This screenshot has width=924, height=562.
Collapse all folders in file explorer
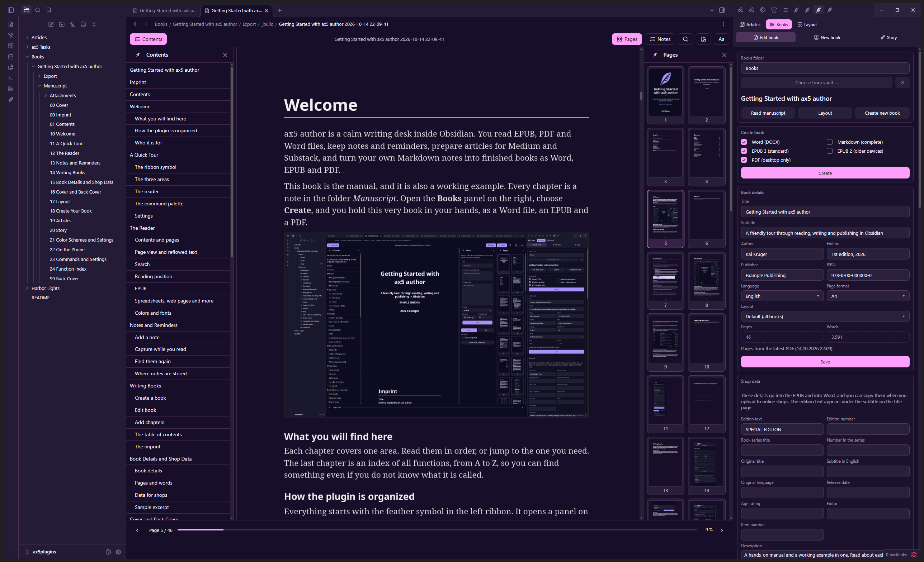point(94,24)
